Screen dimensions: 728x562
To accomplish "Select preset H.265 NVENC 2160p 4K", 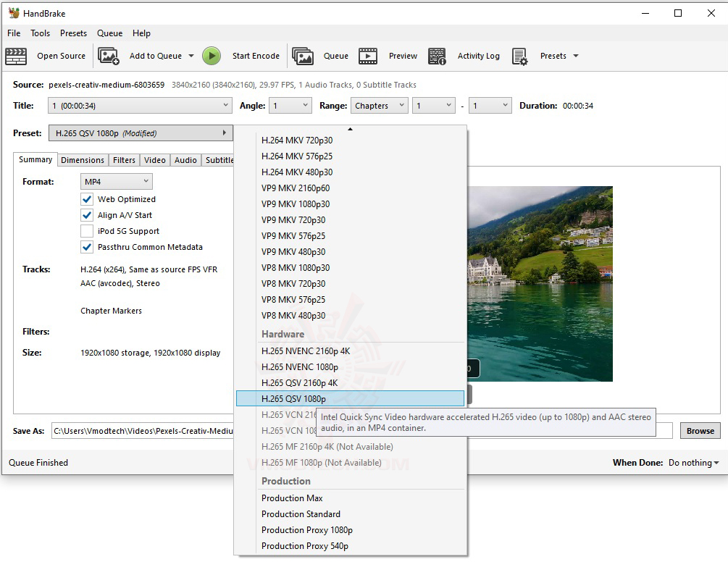I will [350, 351].
